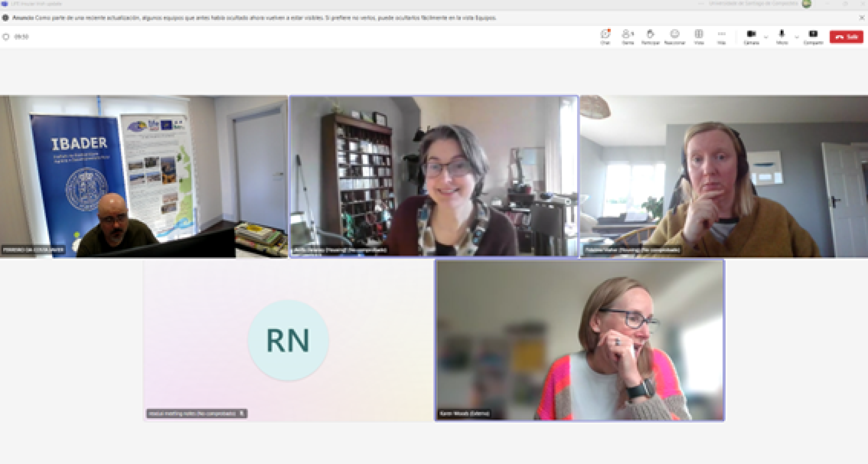Leave the meeting with the Salir button

coord(846,37)
